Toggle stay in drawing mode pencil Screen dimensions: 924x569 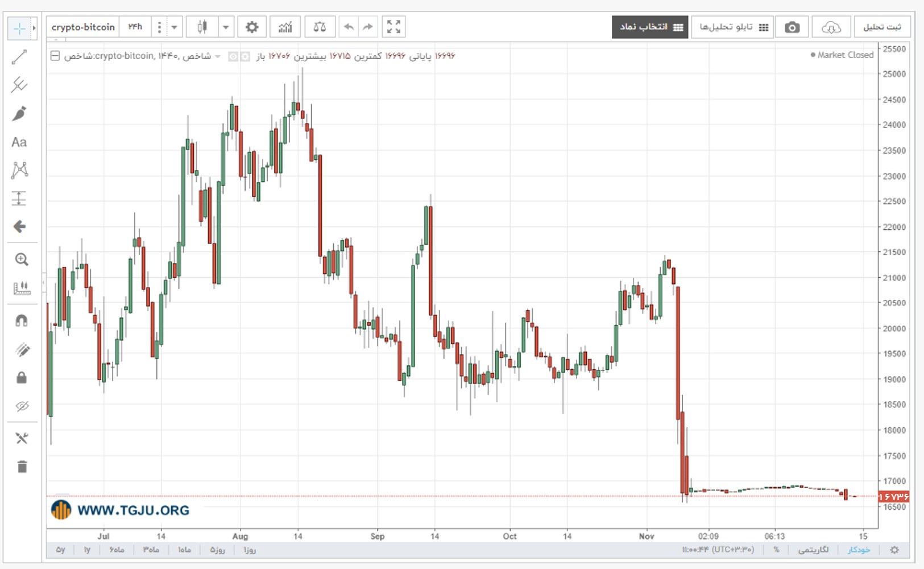[22, 349]
